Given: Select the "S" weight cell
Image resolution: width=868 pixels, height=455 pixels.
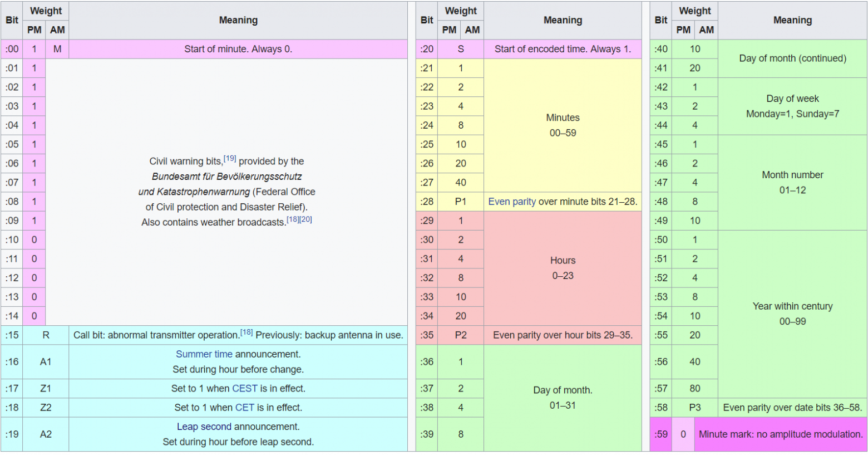Looking at the screenshot, I should point(461,49).
